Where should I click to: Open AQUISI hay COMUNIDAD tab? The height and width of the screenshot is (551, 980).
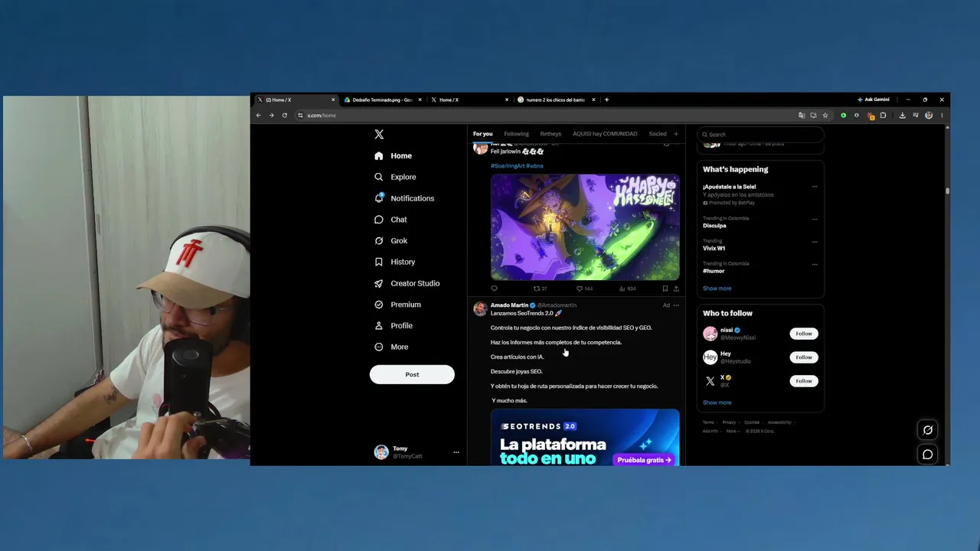tap(605, 134)
